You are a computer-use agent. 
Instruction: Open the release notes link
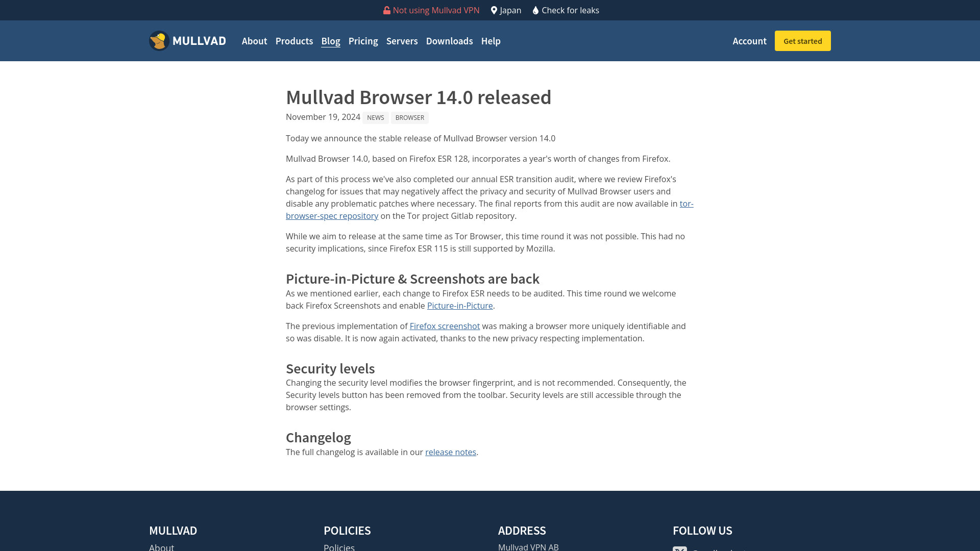coord(451,452)
